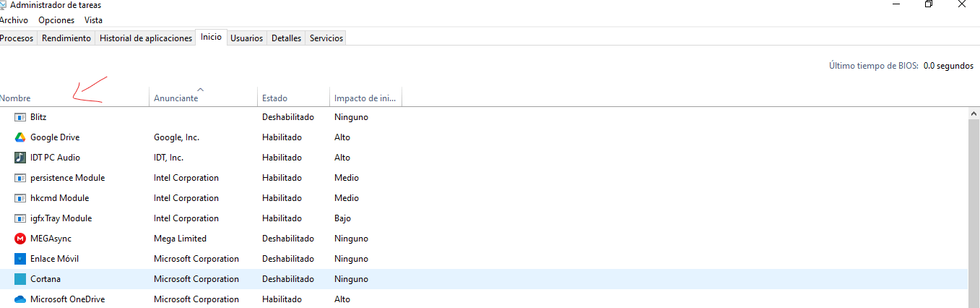Click Deshabilitado status in MEGAsync row
The image size is (980, 308).
tap(288, 239)
